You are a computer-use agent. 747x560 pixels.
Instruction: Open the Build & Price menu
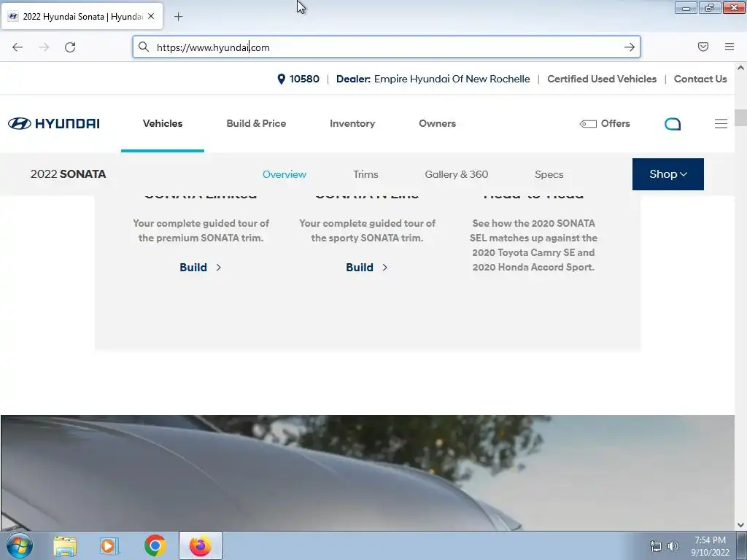pyautogui.click(x=256, y=123)
